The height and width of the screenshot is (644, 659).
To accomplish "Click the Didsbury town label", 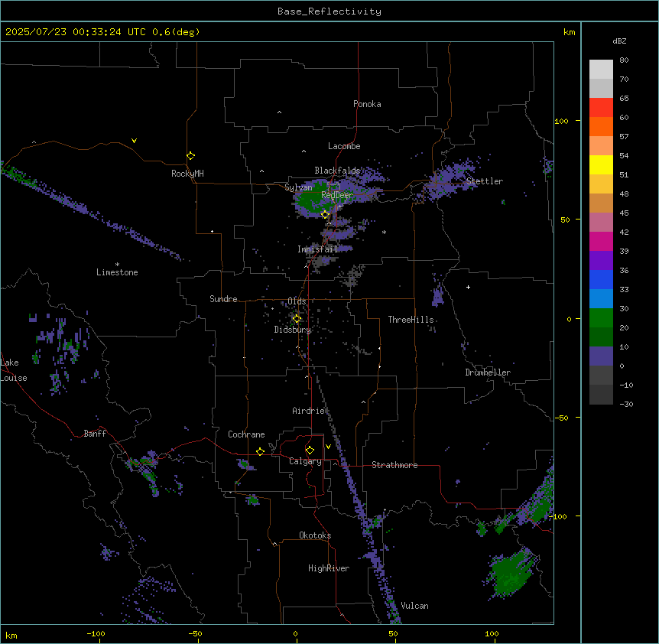I will click(x=293, y=330).
